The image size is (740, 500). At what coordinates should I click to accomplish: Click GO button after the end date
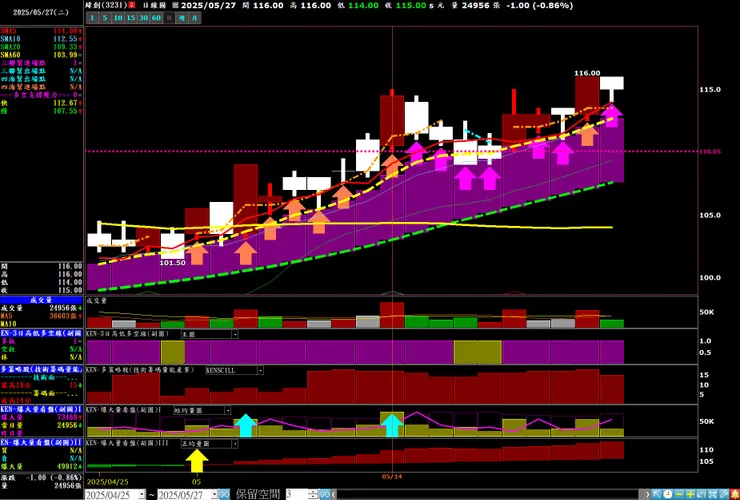(x=224, y=494)
